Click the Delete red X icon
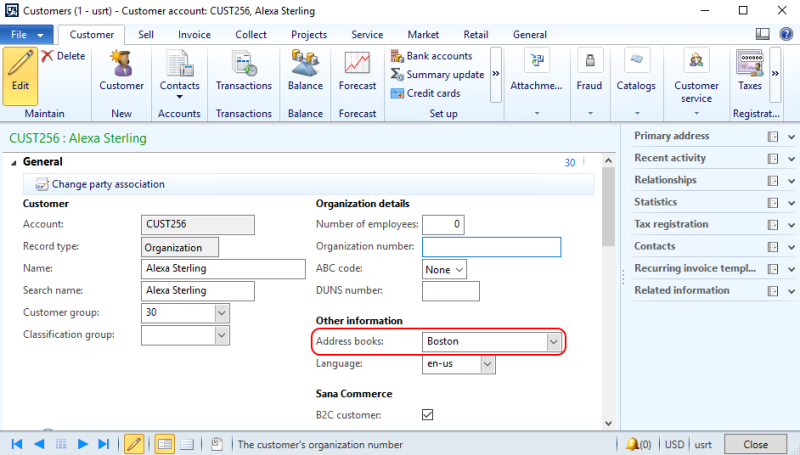The image size is (800, 455). tap(48, 57)
